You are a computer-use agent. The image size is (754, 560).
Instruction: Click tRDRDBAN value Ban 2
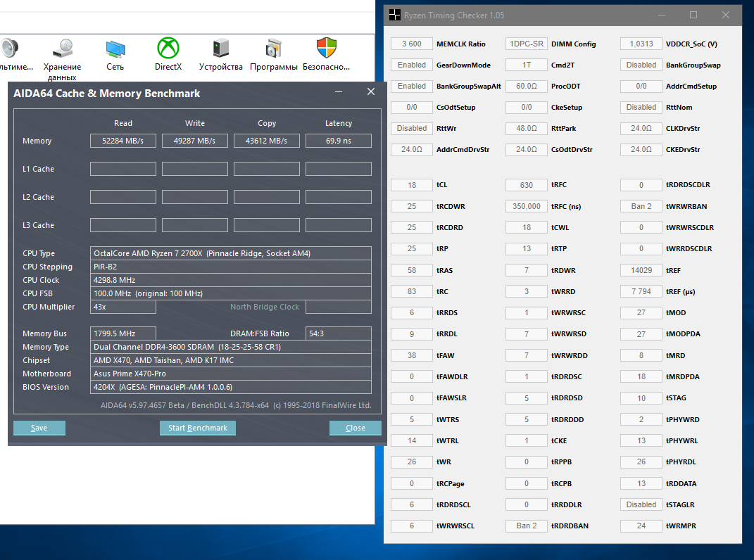(527, 526)
